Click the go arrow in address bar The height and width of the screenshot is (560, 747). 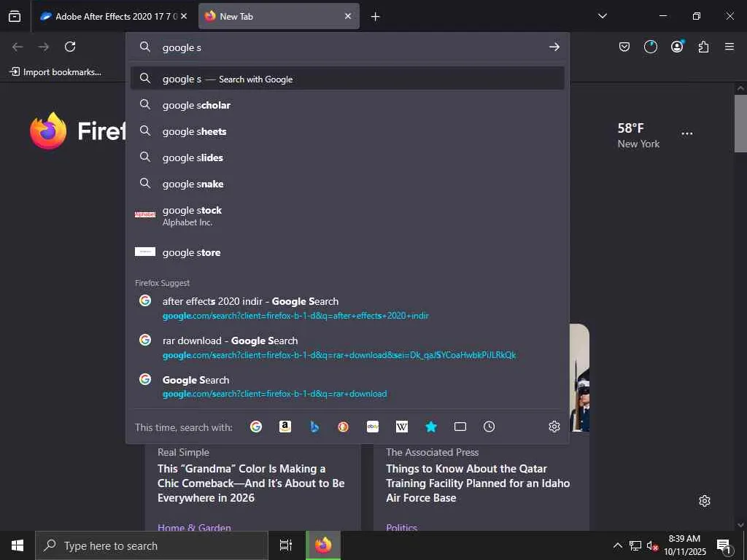coord(554,47)
